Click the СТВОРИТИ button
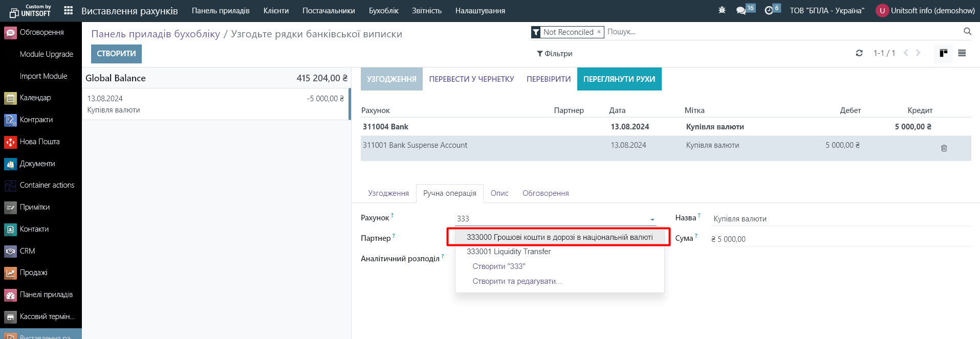 116,54
